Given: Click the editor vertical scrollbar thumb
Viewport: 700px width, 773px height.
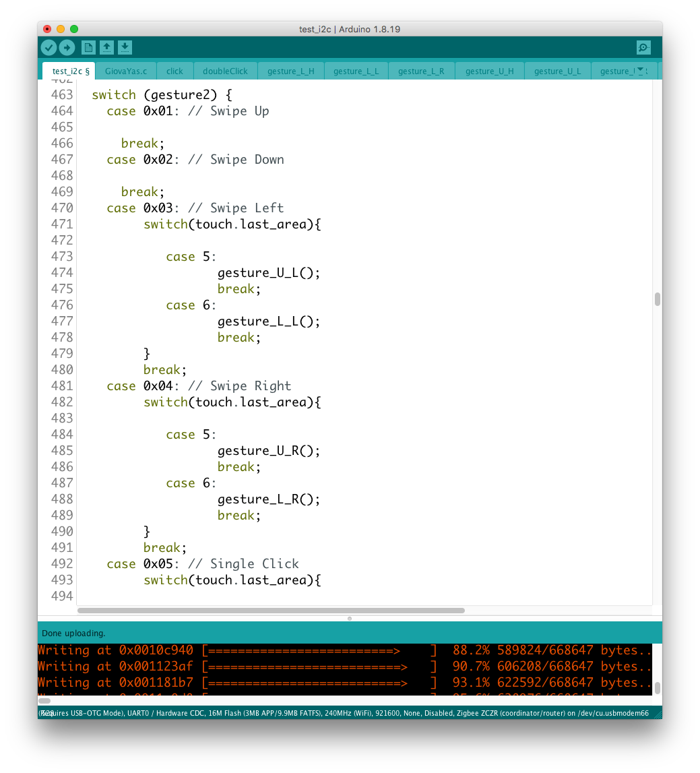Looking at the screenshot, I should point(657,299).
